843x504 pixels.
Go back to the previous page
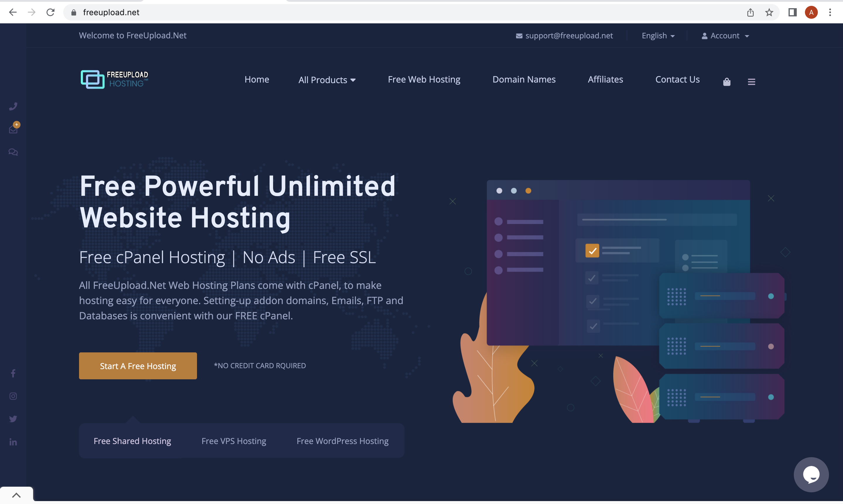pos(13,13)
